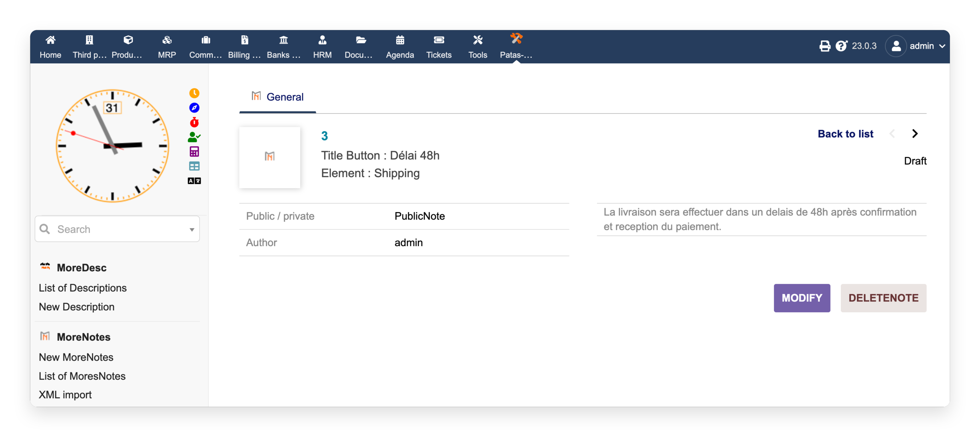The height and width of the screenshot is (437, 980).
Task: Click the note text about livraison 48h
Action: coord(760,219)
